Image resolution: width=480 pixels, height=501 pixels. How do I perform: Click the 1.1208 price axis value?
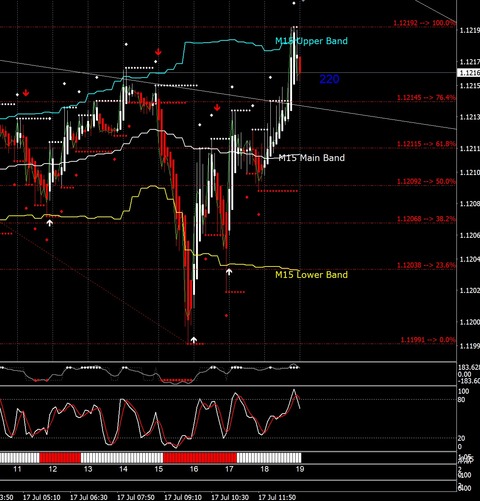click(469, 204)
